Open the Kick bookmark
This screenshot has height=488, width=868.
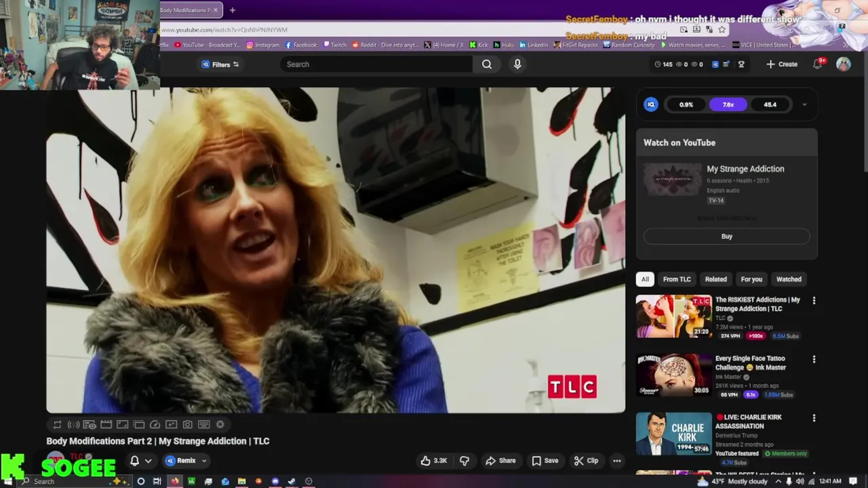click(479, 45)
